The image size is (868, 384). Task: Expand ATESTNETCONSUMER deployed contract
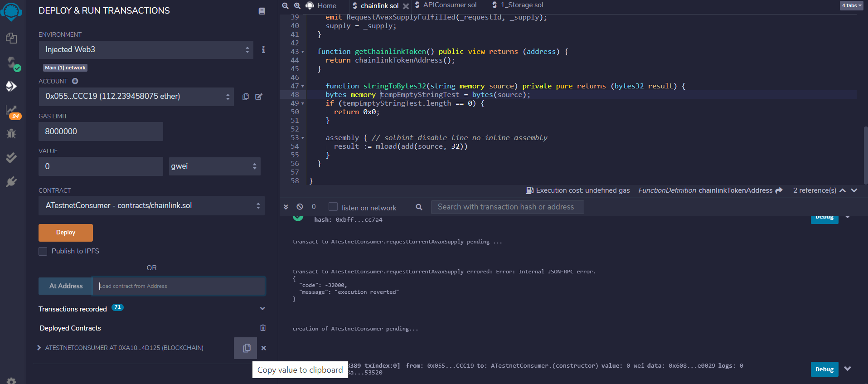pos(39,348)
